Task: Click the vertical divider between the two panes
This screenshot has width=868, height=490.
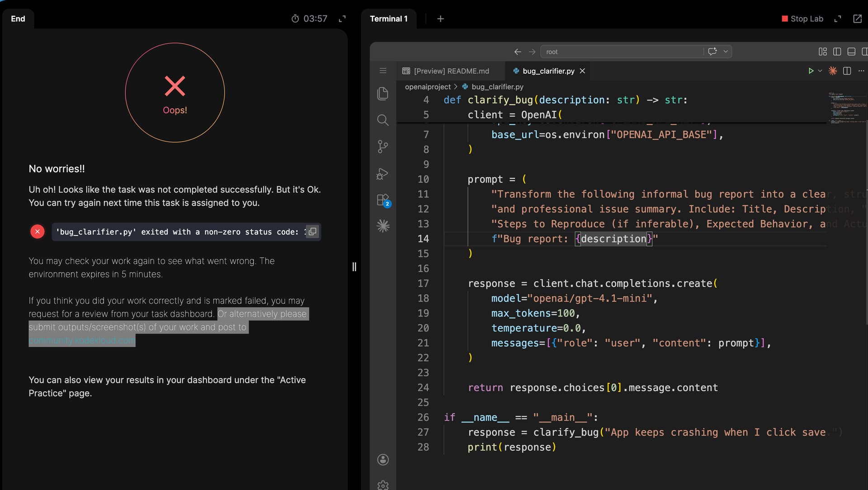Action: [354, 267]
